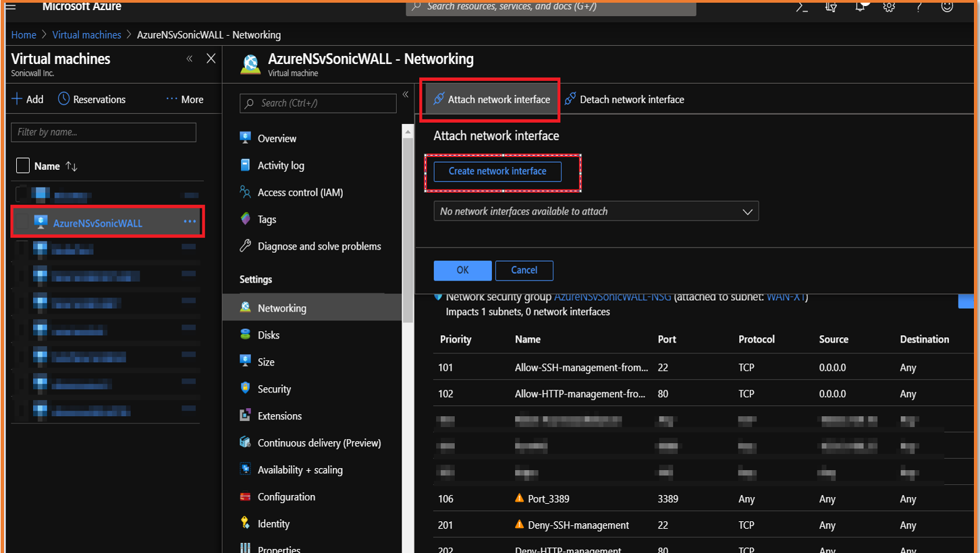Open the Identity menu item
980x553 pixels.
click(273, 524)
